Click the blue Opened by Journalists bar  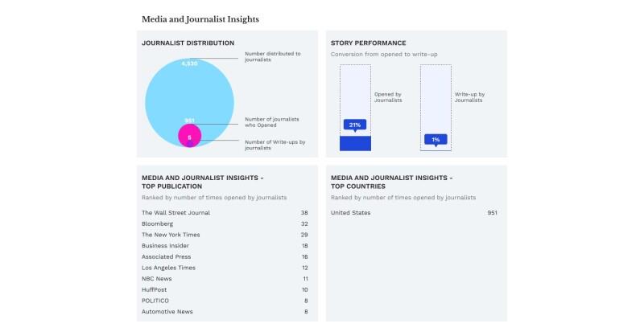click(x=355, y=143)
